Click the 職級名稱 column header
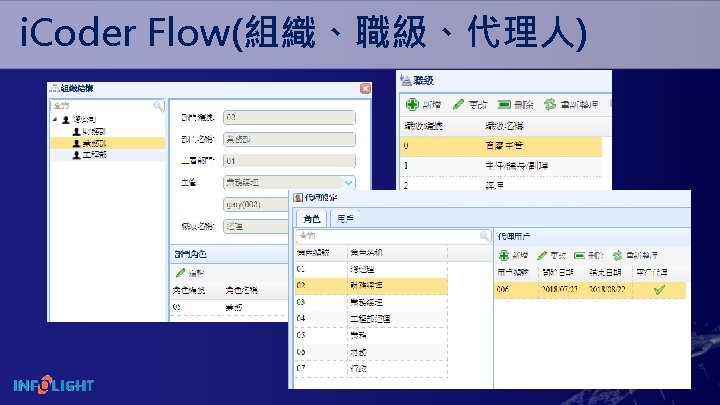 point(504,126)
